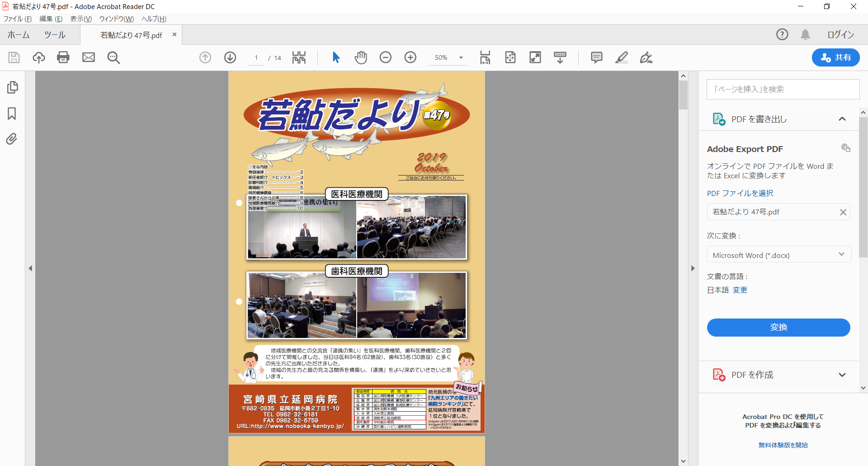
Task: Select the 若鮎だより 47号.pdf document tab
Action: [131, 35]
